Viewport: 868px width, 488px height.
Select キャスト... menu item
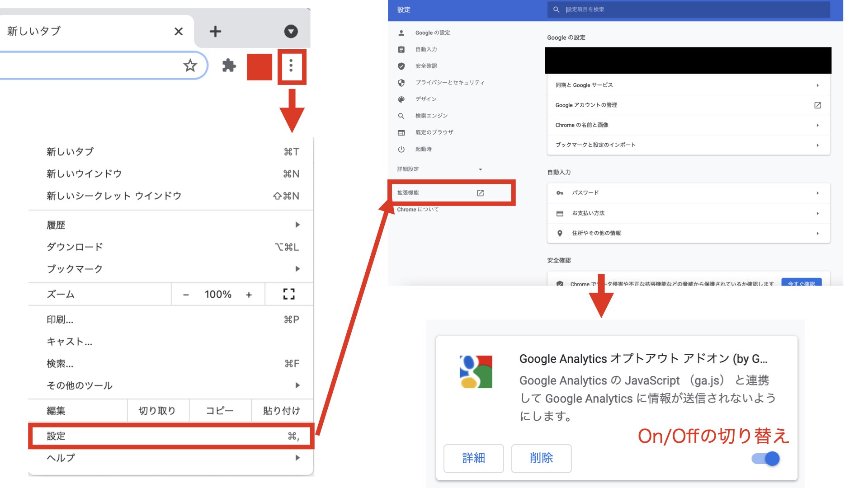171,342
